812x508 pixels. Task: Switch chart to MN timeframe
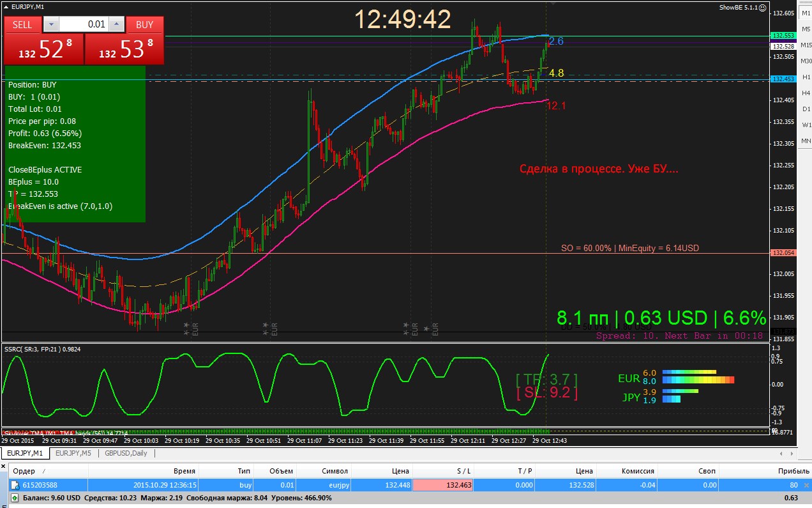coord(806,141)
